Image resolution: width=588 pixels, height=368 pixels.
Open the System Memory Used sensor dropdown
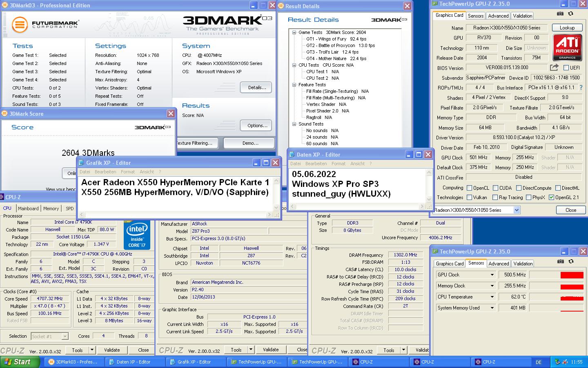[492, 308]
